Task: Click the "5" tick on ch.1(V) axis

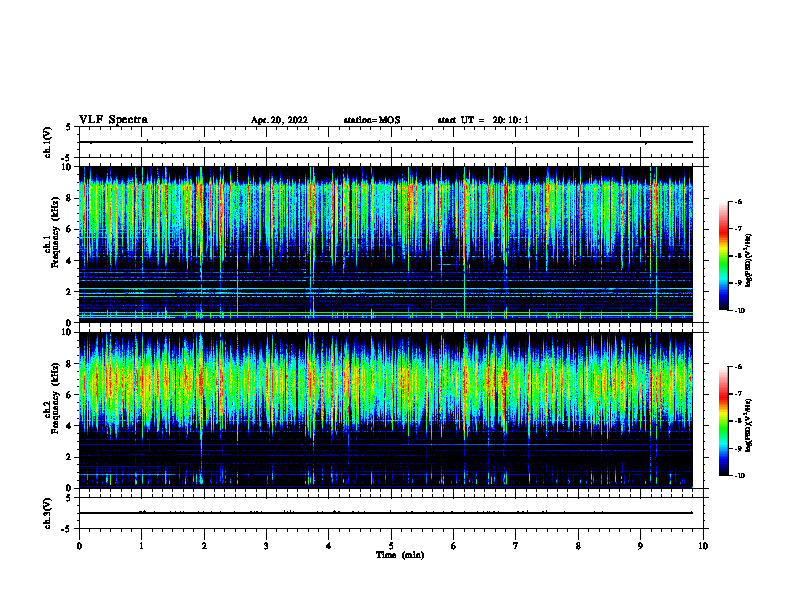Action: [69, 127]
